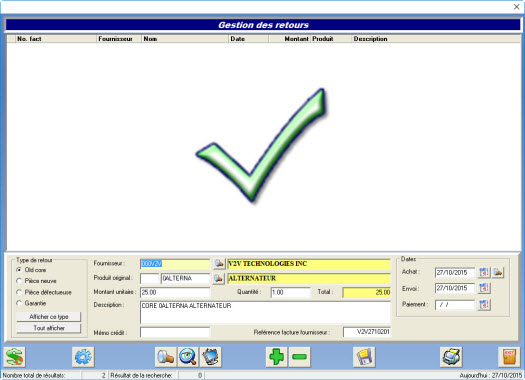Click the green plus add-record icon
This screenshot has width=525, height=380.
click(277, 357)
